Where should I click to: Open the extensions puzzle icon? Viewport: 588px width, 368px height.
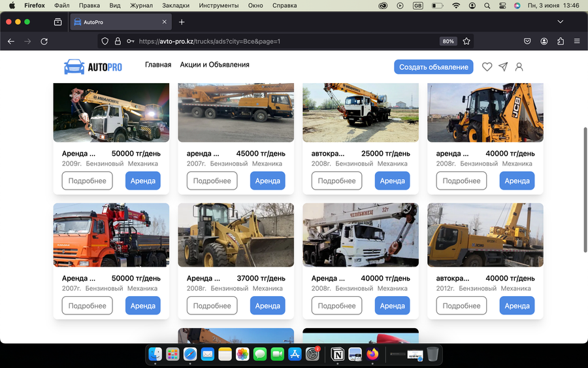561,41
